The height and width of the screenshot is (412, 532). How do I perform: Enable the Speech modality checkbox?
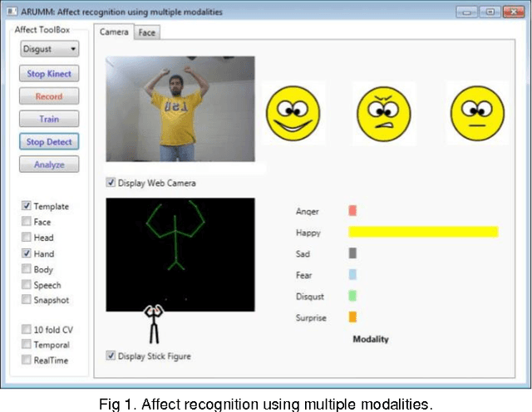pyautogui.click(x=27, y=285)
